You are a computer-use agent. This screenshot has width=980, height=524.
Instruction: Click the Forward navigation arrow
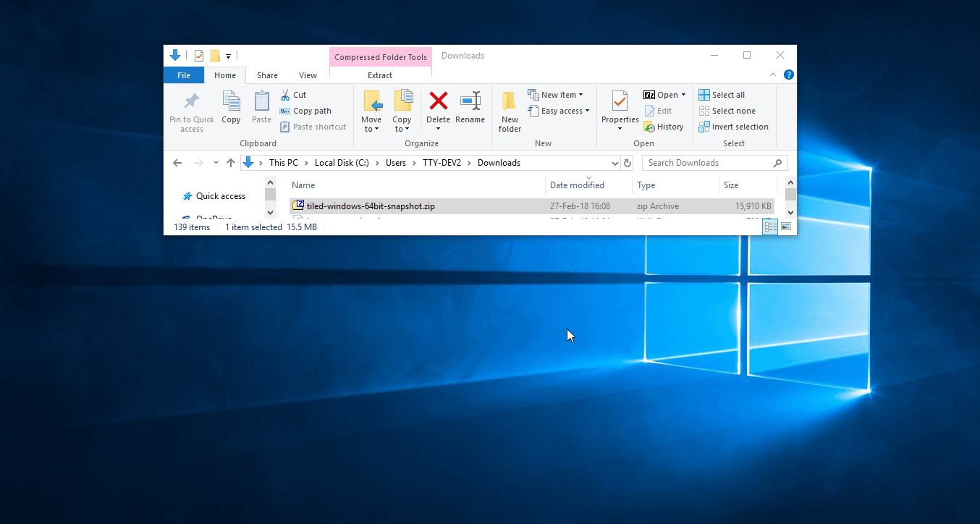199,163
